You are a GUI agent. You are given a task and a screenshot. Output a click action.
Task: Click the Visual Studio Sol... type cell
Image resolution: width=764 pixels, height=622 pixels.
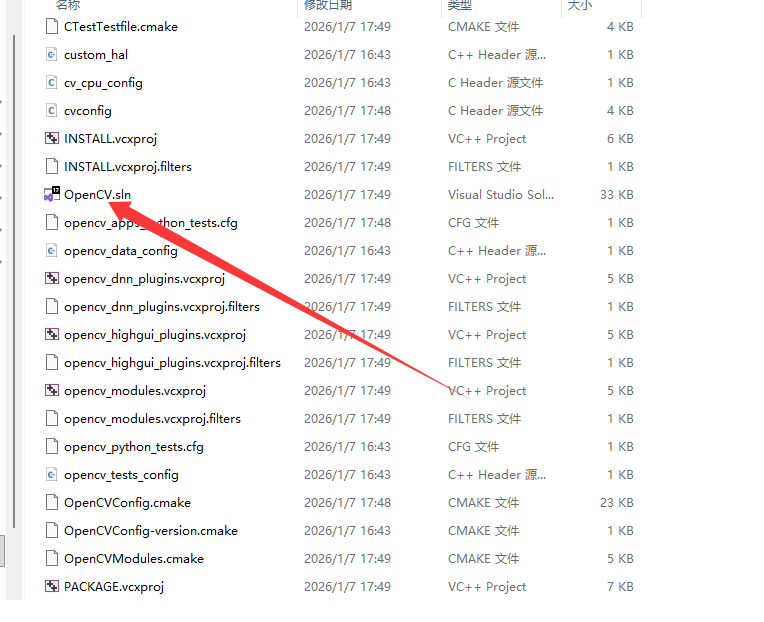(501, 195)
